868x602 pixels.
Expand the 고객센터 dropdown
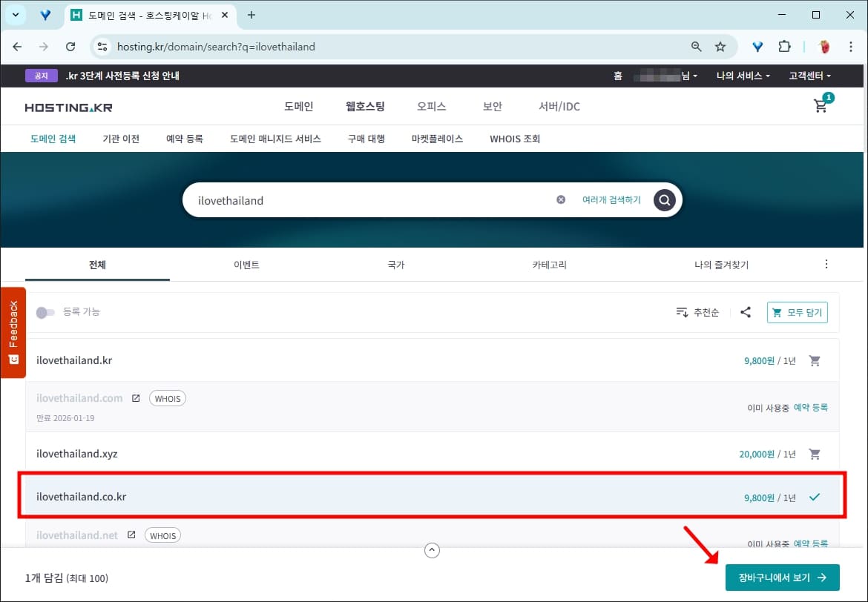tap(809, 76)
